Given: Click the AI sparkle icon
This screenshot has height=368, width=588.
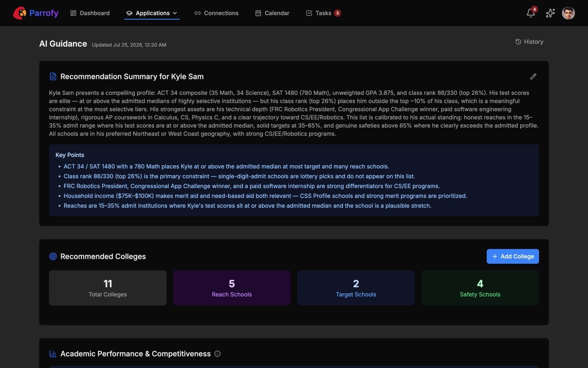Looking at the screenshot, I should (550, 13).
